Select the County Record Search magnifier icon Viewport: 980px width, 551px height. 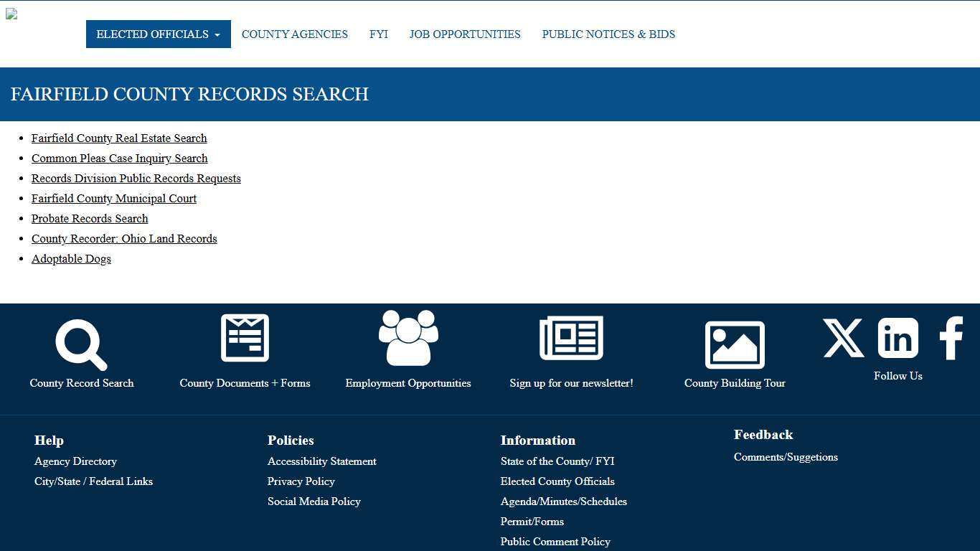pyautogui.click(x=81, y=343)
